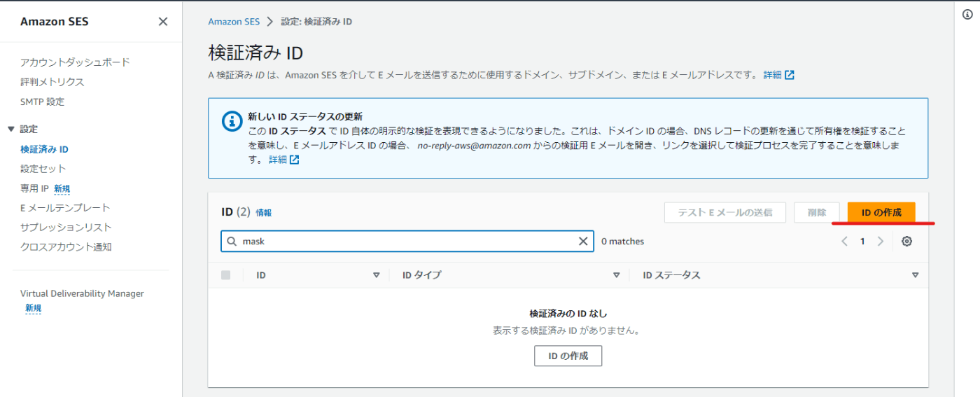Click 検証済みの ID なし message
The width and height of the screenshot is (980, 397).
tap(568, 314)
